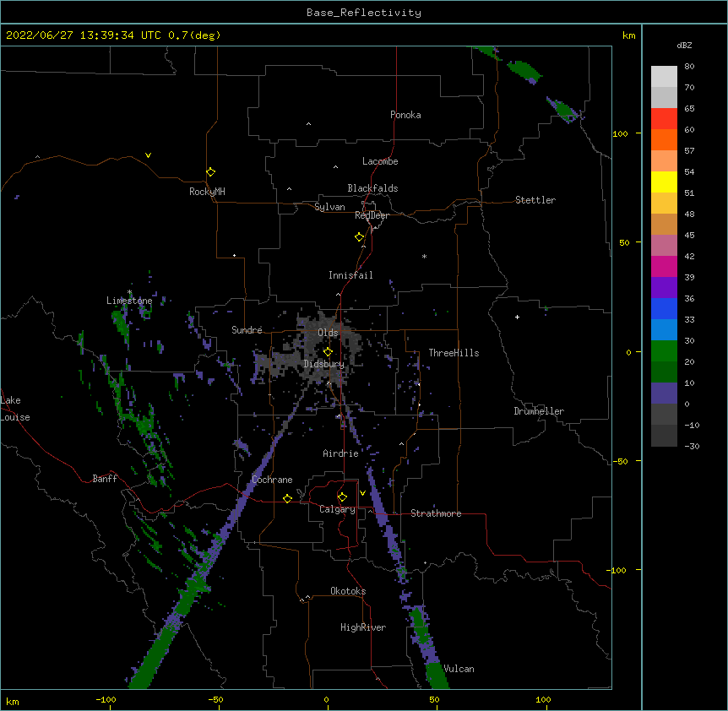Click the white asterisk marker above Limestone
Screen dimensions: 728x711
click(x=129, y=292)
